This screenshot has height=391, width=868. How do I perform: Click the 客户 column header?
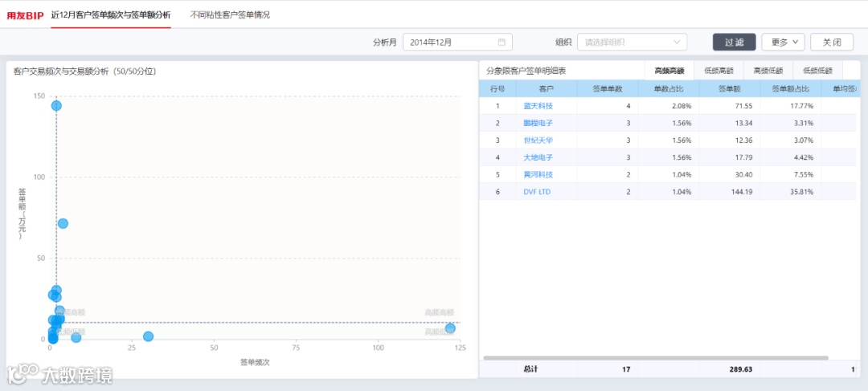pyautogui.click(x=547, y=88)
